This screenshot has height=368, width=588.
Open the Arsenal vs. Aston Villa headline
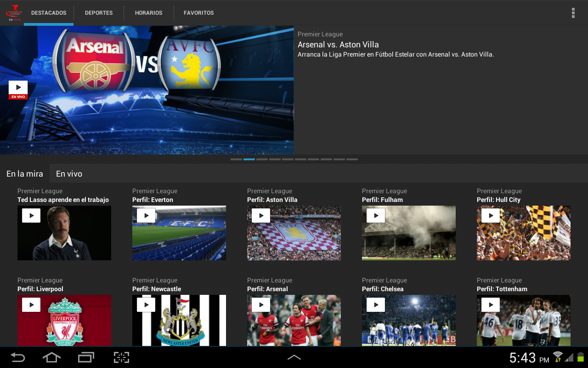tap(338, 45)
